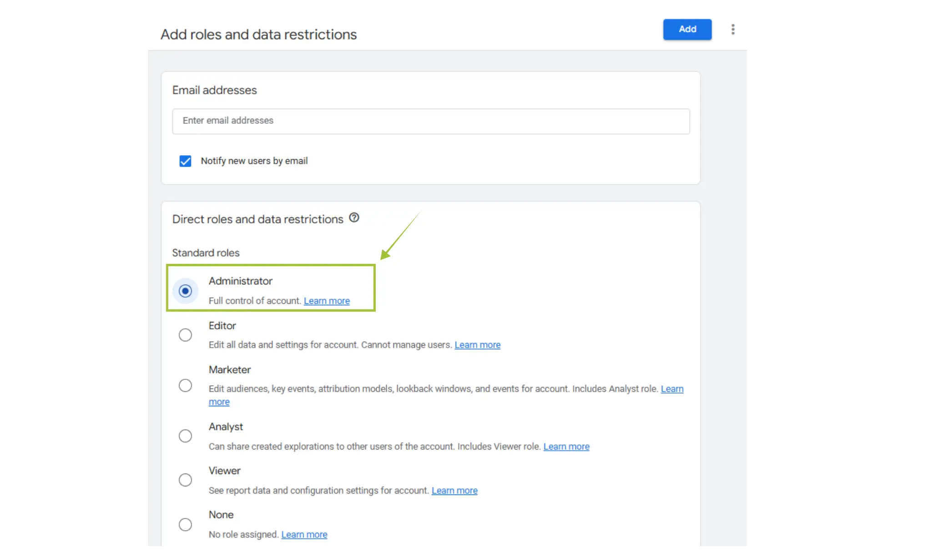Open the three-dot more options menu
Screen dimensions: 948x560
pyautogui.click(x=733, y=29)
